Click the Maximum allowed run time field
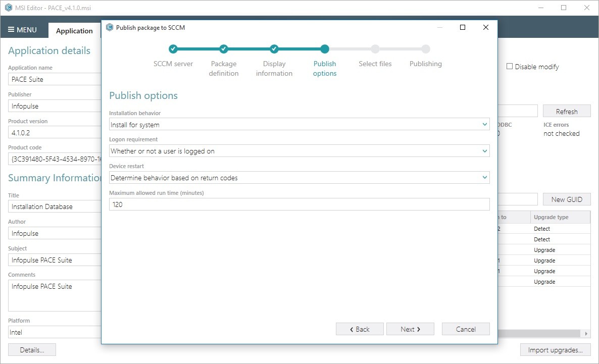 pos(299,204)
